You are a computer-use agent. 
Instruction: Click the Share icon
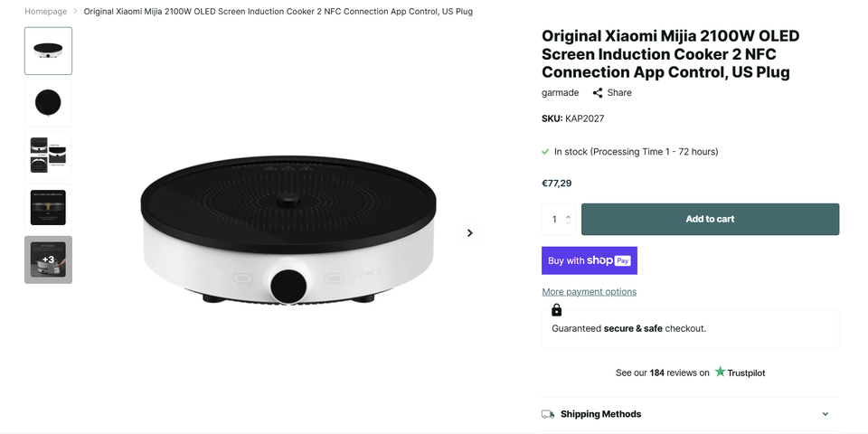[x=598, y=92]
